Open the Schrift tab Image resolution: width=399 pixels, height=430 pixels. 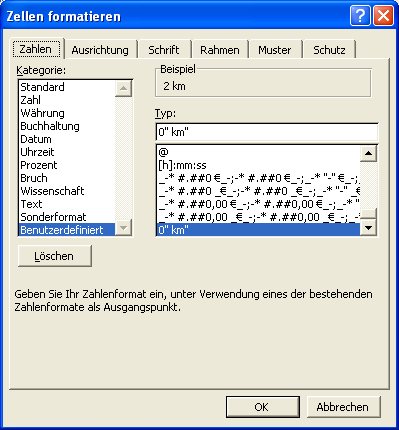coord(164,50)
